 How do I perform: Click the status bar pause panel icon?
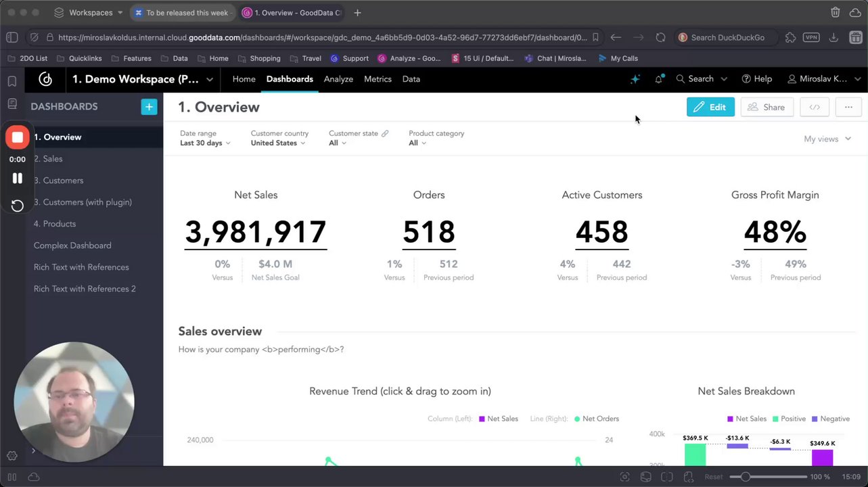tap(12, 477)
